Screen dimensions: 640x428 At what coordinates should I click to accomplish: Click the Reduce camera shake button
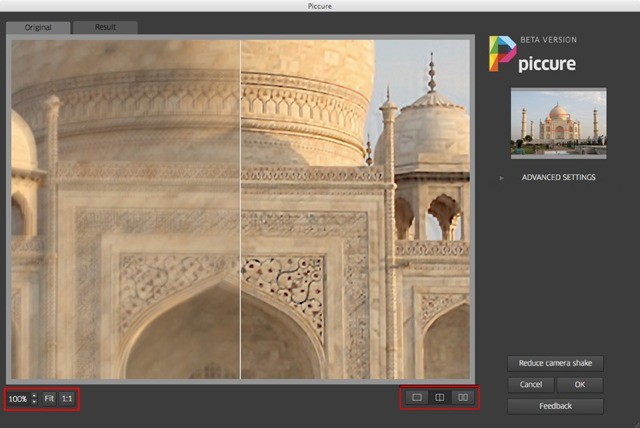555,363
